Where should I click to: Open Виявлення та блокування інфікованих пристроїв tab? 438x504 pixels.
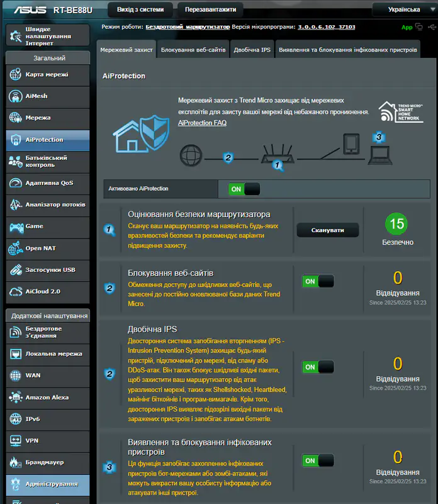pyautogui.click(x=348, y=50)
